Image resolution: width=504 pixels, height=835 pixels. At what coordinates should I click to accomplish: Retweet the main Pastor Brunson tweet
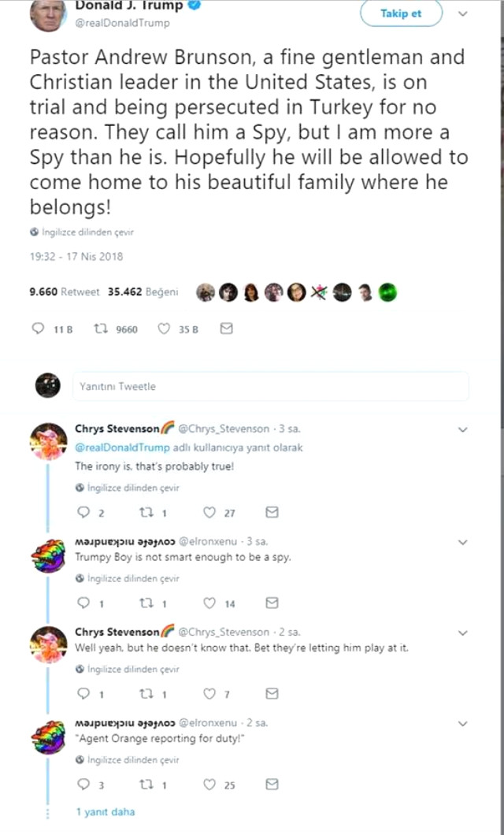[102, 329]
